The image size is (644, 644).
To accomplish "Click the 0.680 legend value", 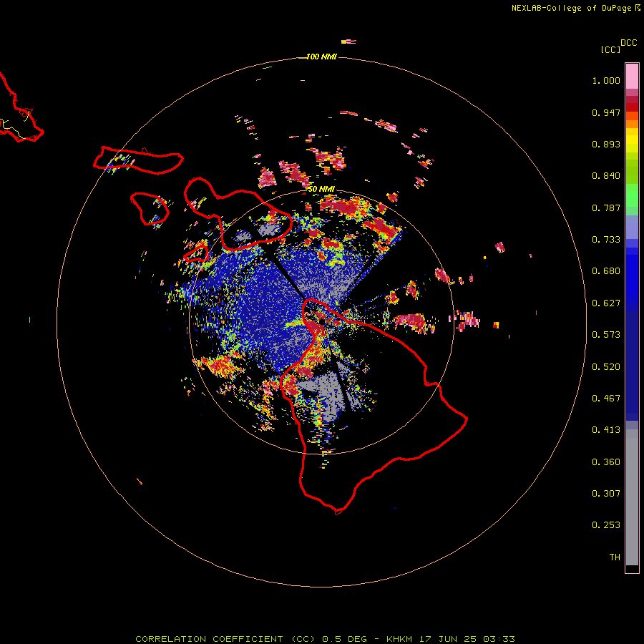I will pyautogui.click(x=606, y=271).
